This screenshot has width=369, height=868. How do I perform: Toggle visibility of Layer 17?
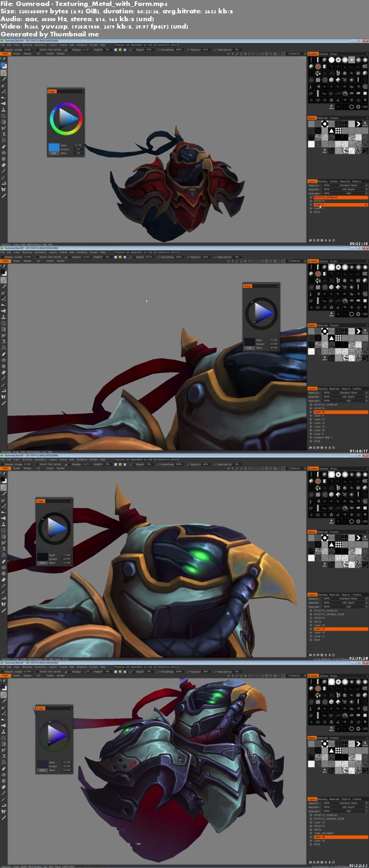coord(311,822)
